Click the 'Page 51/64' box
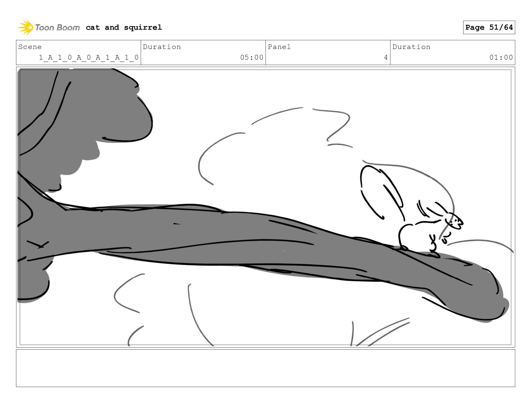532x411 pixels. pyautogui.click(x=489, y=27)
